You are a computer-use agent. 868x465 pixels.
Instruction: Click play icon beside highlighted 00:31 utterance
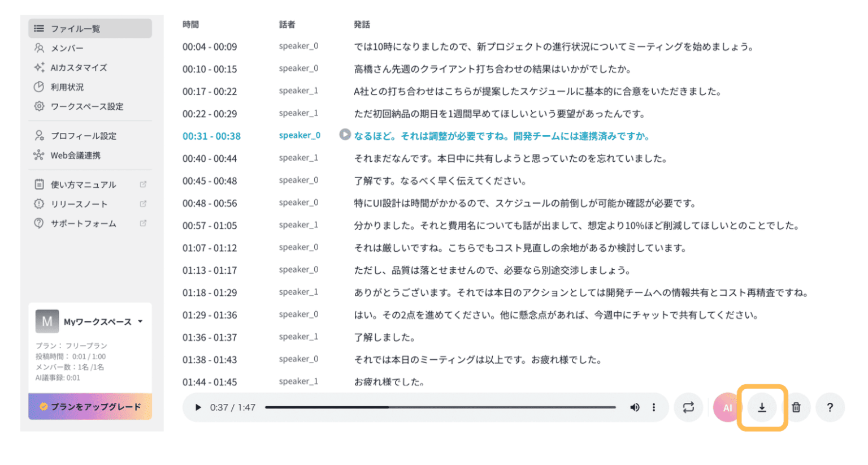coord(345,135)
